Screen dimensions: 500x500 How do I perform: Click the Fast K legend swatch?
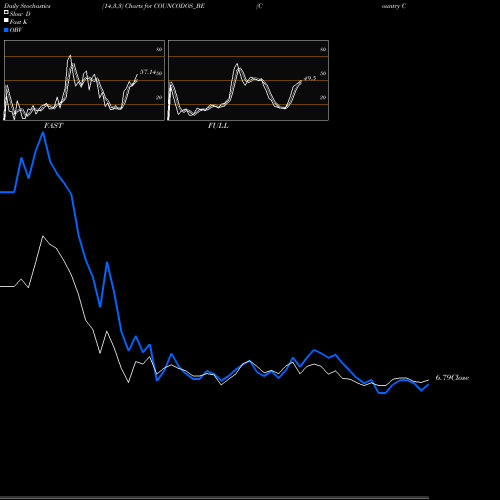6,20
